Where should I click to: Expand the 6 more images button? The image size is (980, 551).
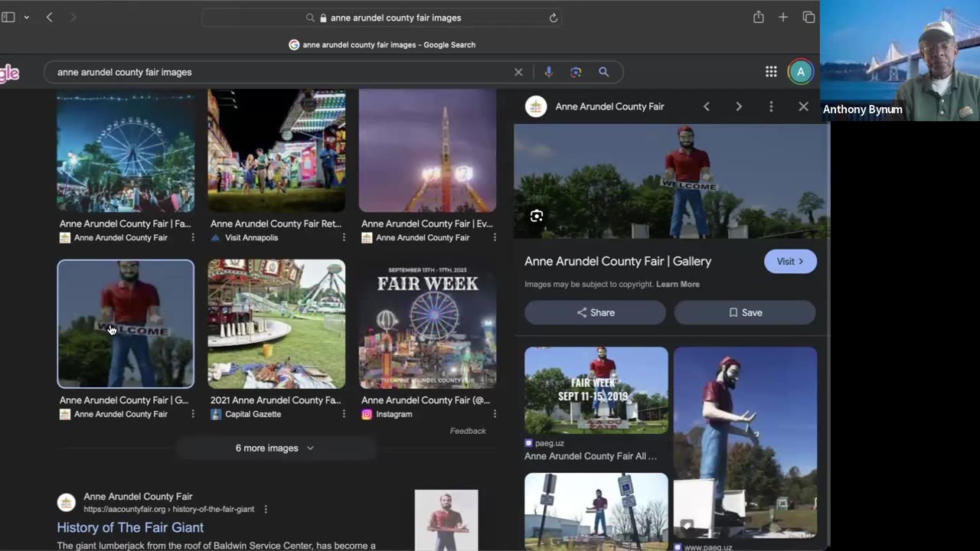pyautogui.click(x=276, y=448)
